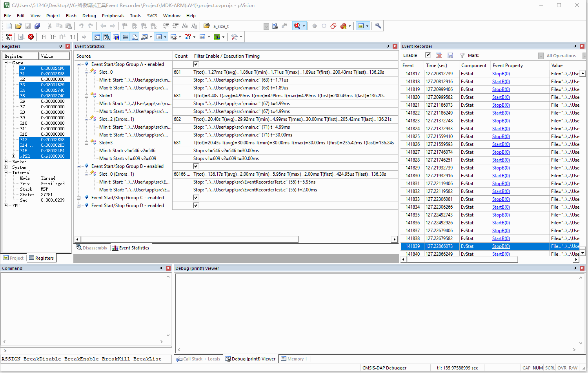Toggle the Event Recorder Enable checkbox
The height and width of the screenshot is (373, 588).
pyautogui.click(x=428, y=55)
